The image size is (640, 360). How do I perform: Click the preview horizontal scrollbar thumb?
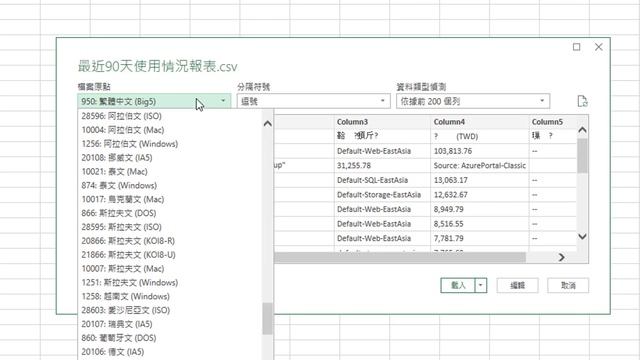[400, 257]
